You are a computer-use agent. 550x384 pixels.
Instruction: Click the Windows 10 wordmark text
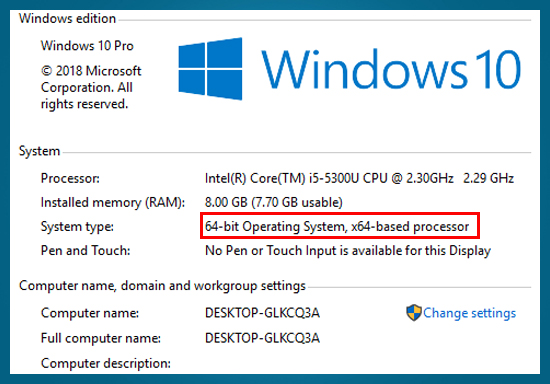[391, 69]
